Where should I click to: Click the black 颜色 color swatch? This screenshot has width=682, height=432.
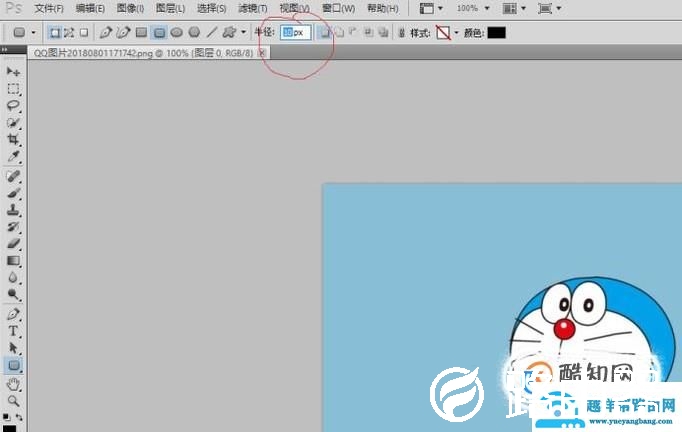point(496,32)
